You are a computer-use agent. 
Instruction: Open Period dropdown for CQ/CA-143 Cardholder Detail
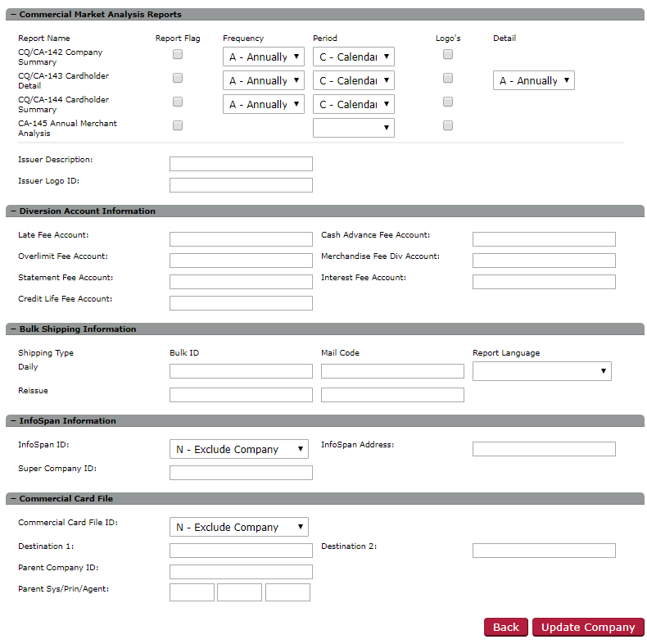[x=354, y=80]
